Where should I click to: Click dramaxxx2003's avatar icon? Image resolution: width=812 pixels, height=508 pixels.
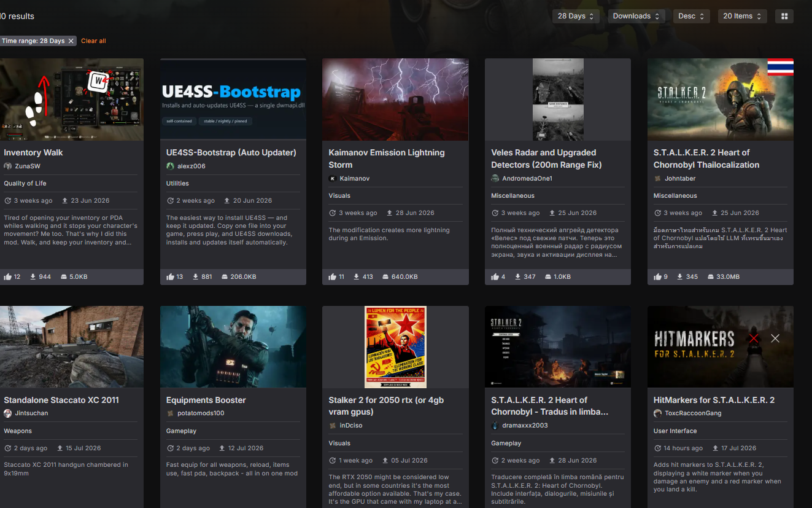(495, 426)
